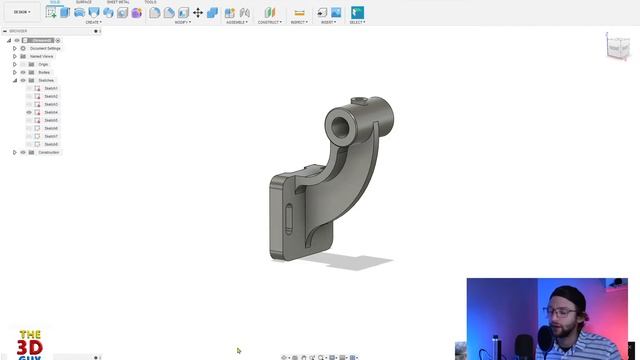Select the Measure tool
This screenshot has height=360, width=640.
coord(299,13)
